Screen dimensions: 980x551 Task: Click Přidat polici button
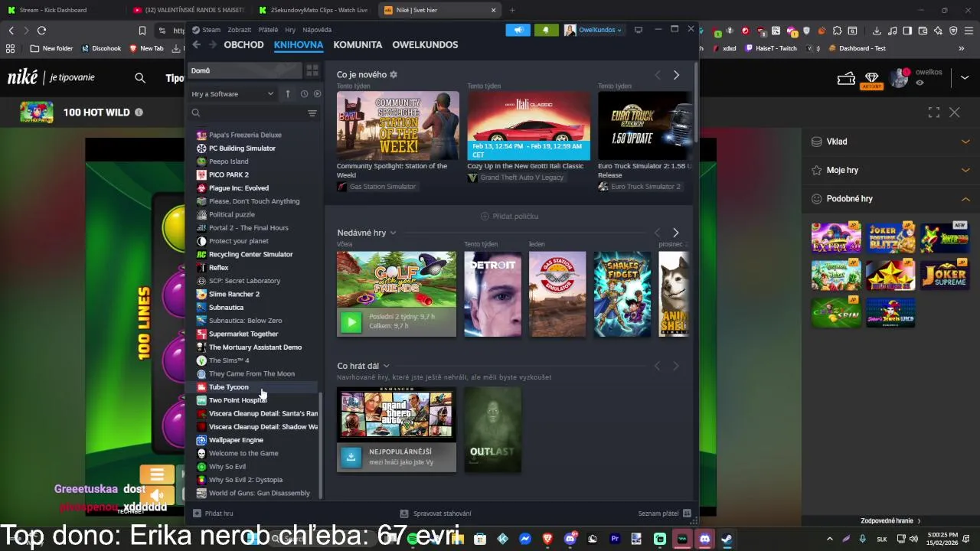click(x=509, y=216)
